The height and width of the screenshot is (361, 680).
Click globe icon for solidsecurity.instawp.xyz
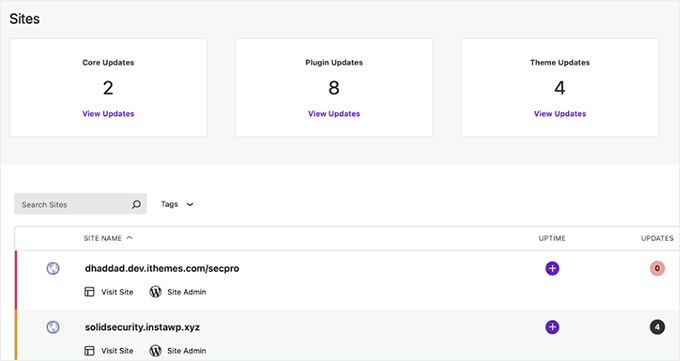[53, 327]
